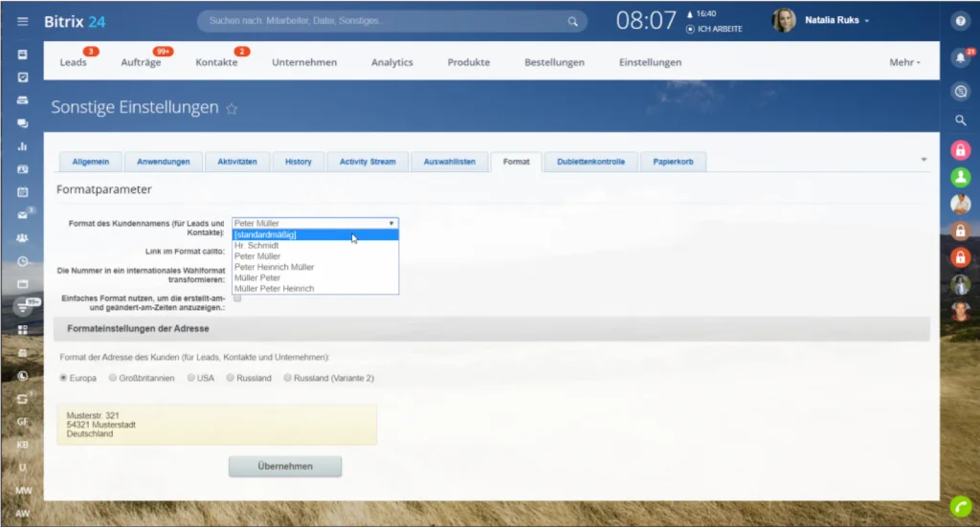
Task: Toggle the simple date format checkbox
Action: (237, 297)
